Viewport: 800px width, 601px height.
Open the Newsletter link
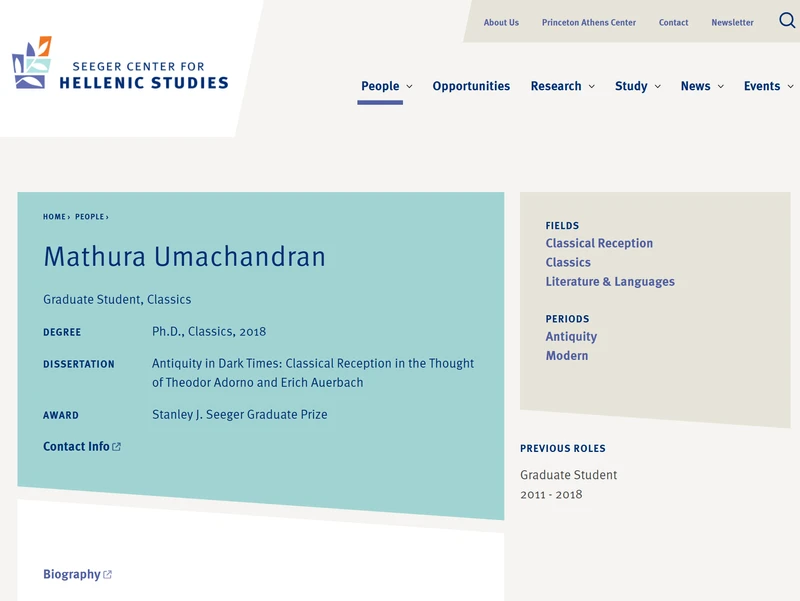point(732,22)
